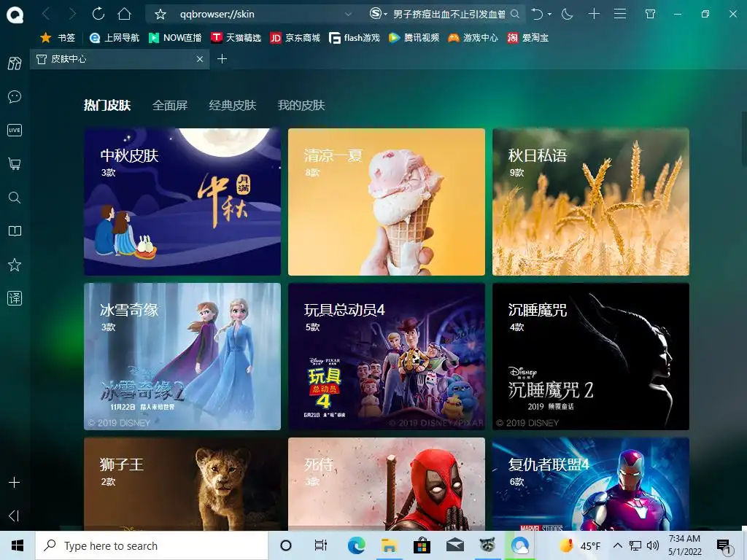
Task: Open the sidebar shopping cart icon
Action: [15, 164]
